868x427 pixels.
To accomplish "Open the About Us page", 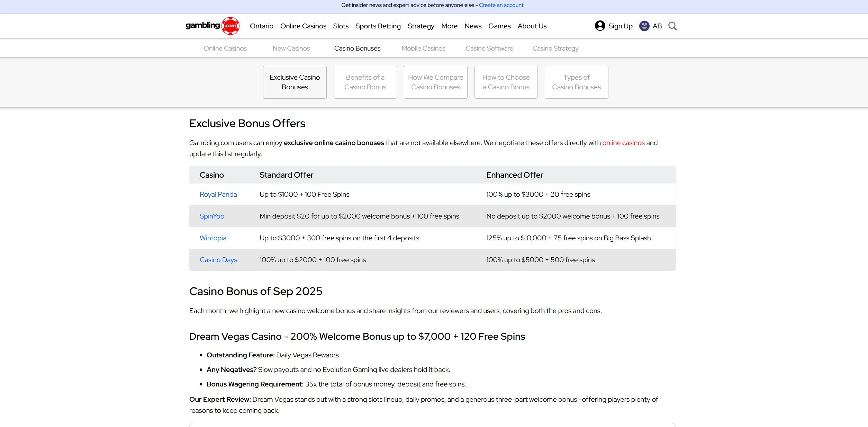I will [x=532, y=26].
